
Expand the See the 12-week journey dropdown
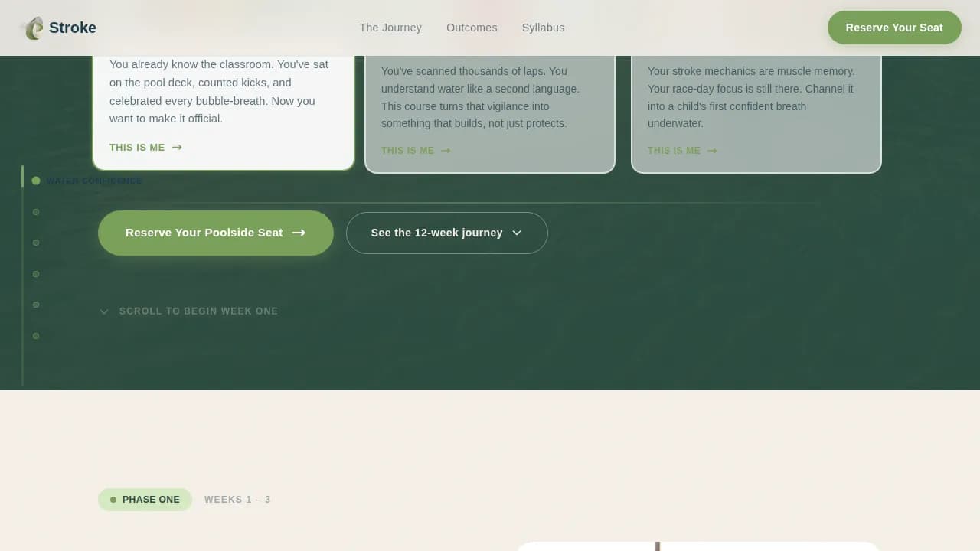click(446, 233)
